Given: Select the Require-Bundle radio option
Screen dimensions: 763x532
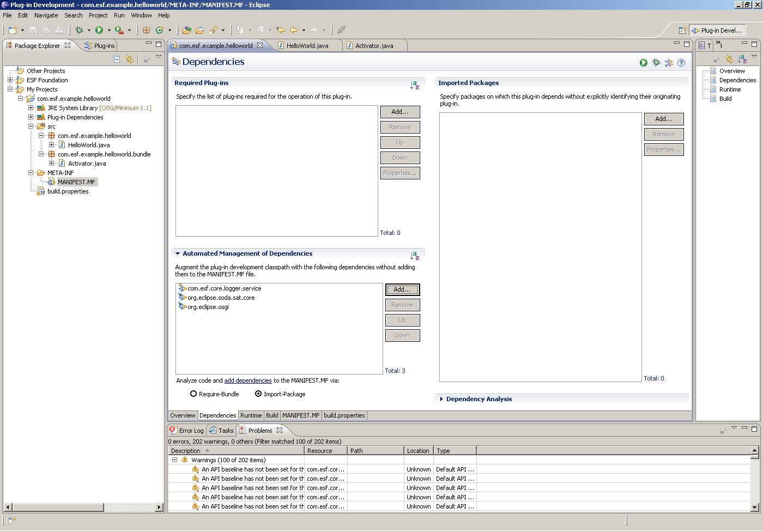Looking at the screenshot, I should pyautogui.click(x=193, y=394).
